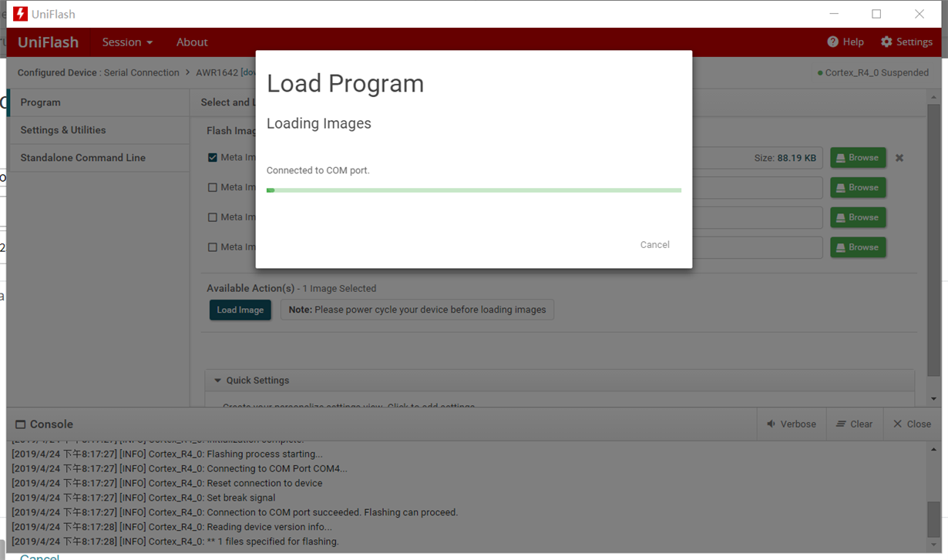This screenshot has height=560, width=948.
Task: Click the AWR1642 device breadcrumb
Action: (x=217, y=72)
